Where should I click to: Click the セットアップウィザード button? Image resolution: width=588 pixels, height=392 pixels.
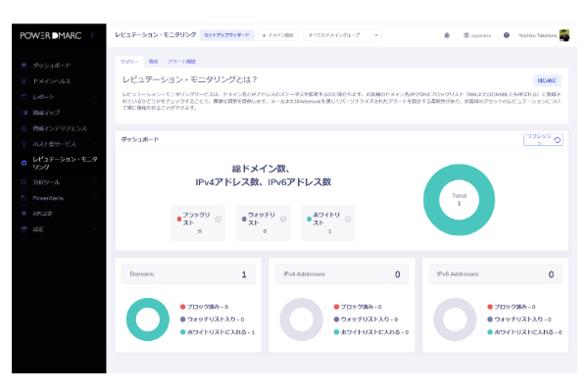point(226,34)
